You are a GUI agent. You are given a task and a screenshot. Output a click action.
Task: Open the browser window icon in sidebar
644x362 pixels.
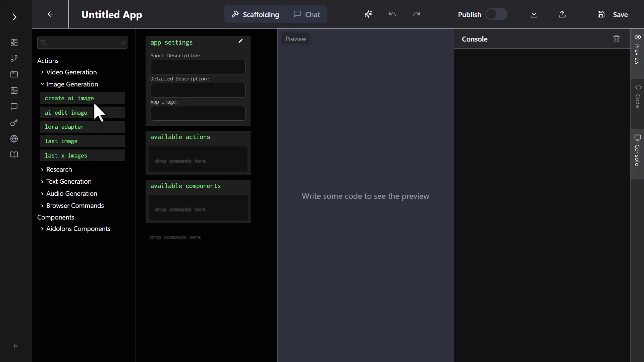click(14, 74)
